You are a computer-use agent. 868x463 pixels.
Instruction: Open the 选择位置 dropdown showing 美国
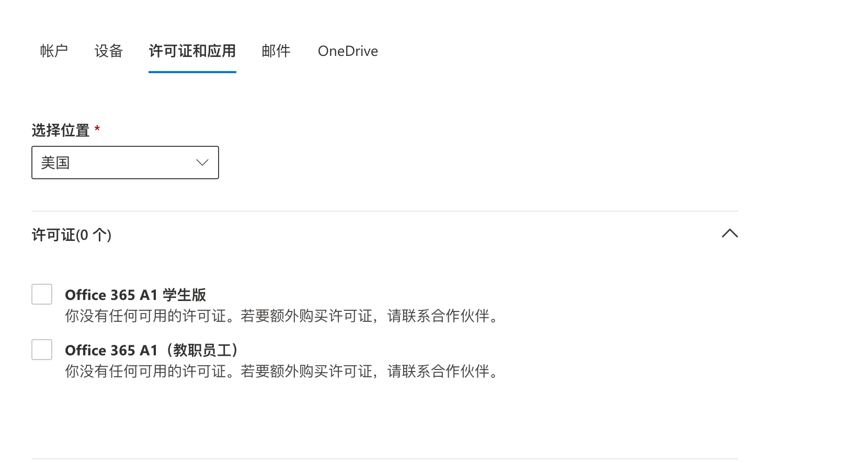(125, 163)
